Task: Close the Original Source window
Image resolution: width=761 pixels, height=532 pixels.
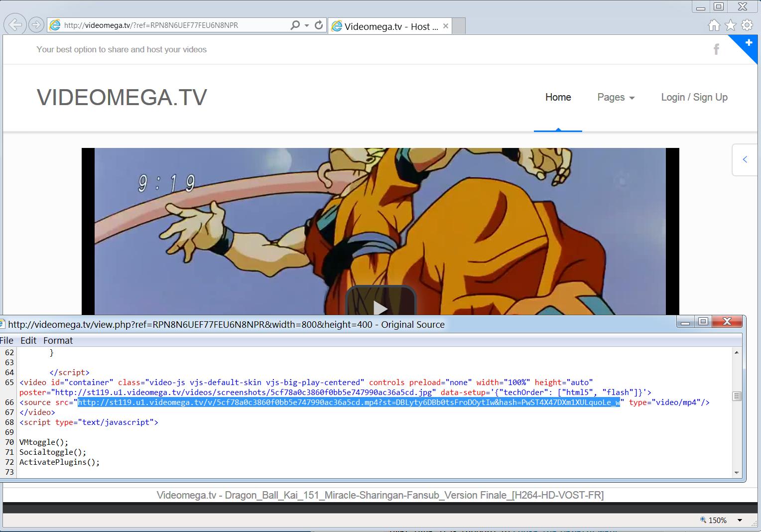Action: (727, 322)
